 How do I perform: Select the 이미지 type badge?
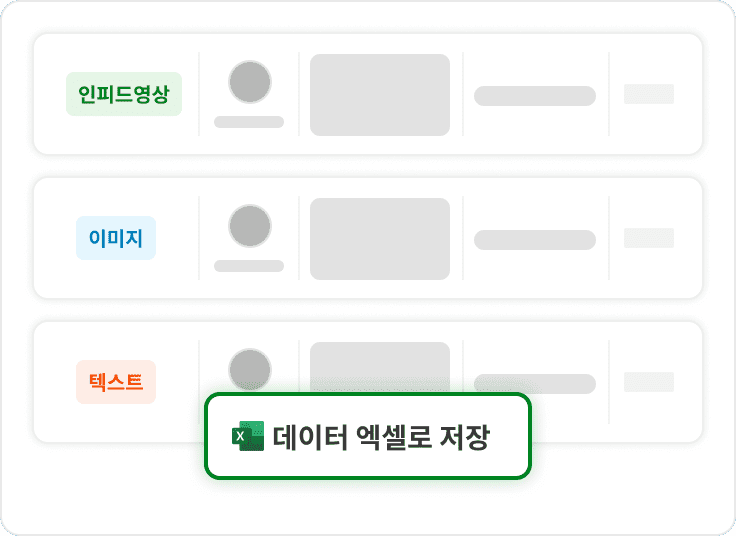116,238
